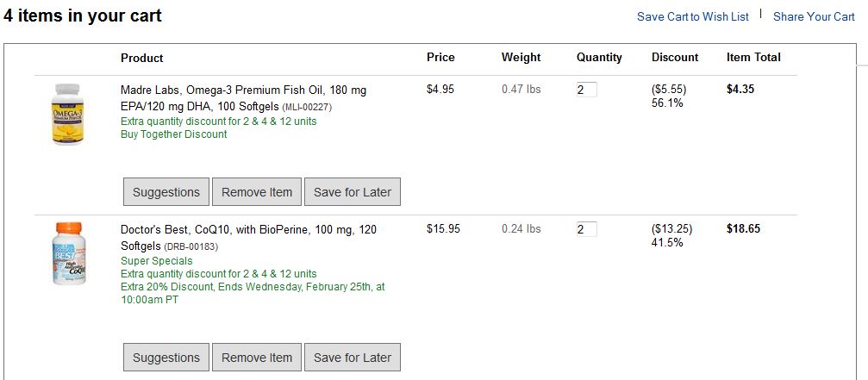Open the Doctor's Best CoQ10 product title
The image size is (868, 380).
[x=248, y=237]
